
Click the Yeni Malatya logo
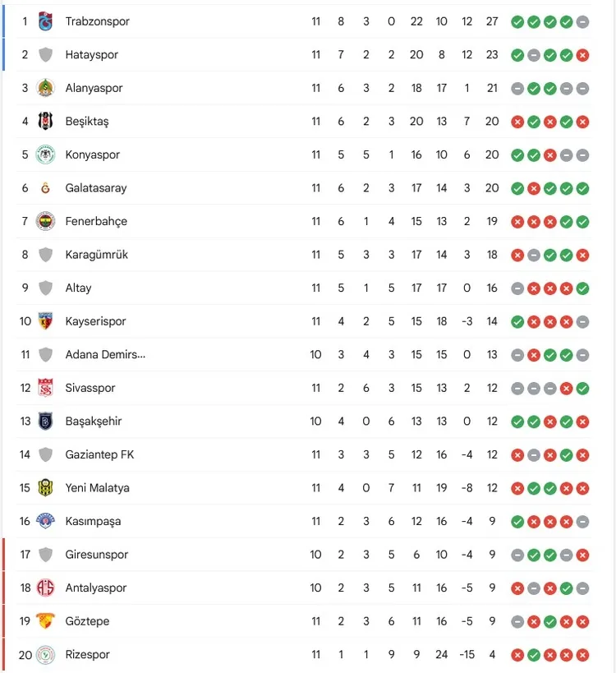pyautogui.click(x=46, y=488)
